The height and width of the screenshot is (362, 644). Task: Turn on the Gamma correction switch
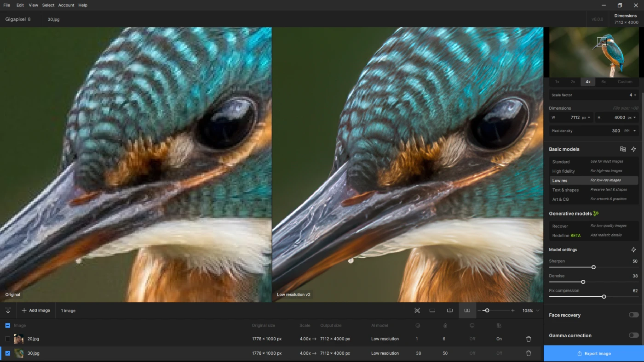click(633, 335)
